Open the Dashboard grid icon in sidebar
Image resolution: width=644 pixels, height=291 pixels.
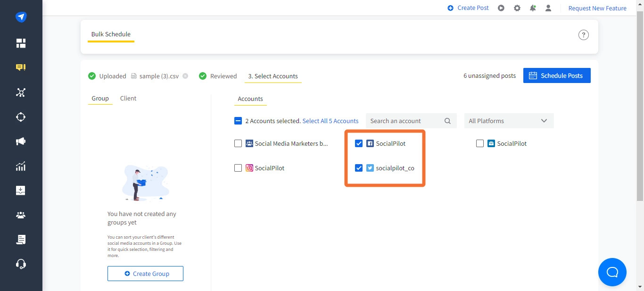(x=21, y=43)
